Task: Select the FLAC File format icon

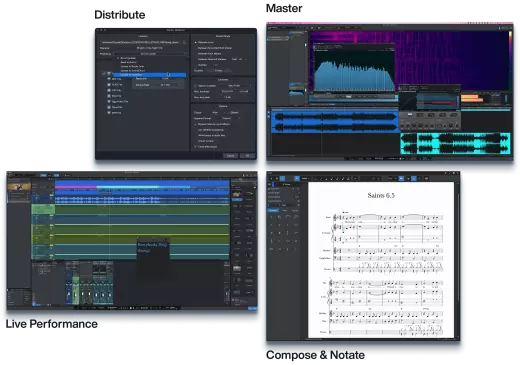Action: [x=109, y=85]
